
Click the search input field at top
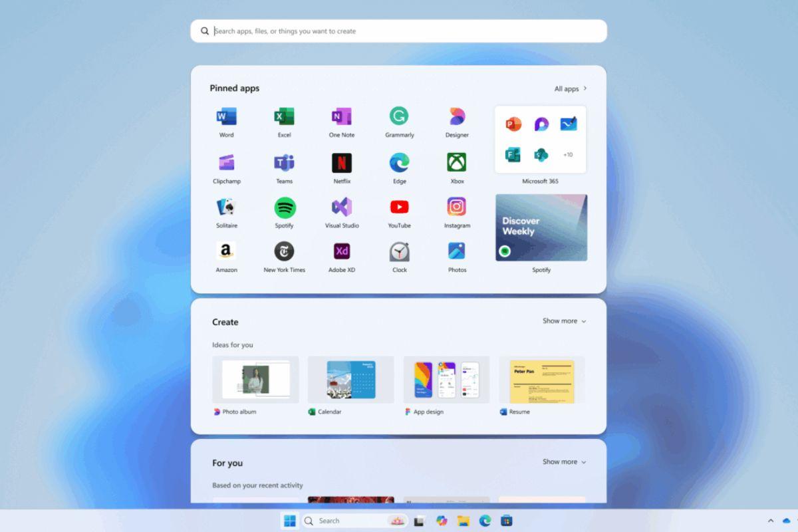399,31
